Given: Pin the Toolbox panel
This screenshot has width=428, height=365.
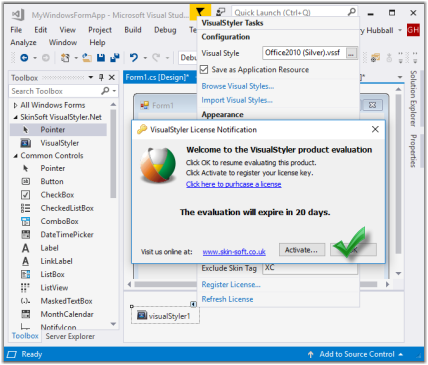Looking at the screenshot, I should [101, 77].
